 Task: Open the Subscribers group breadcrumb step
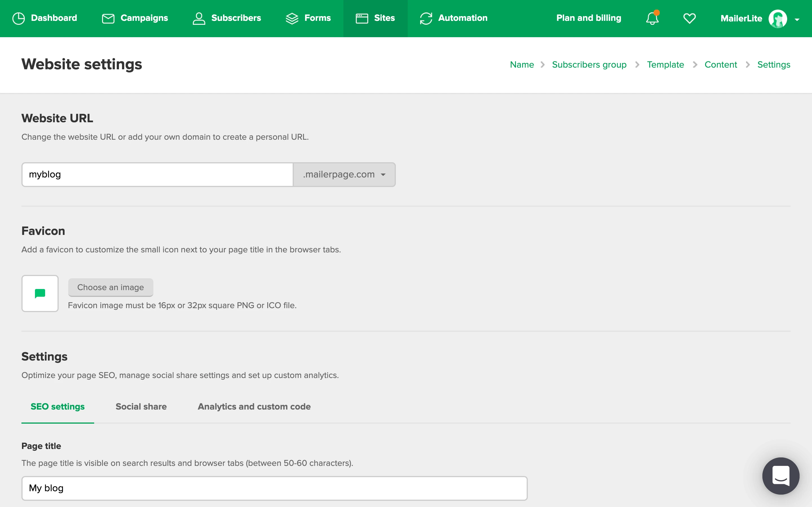(589, 65)
